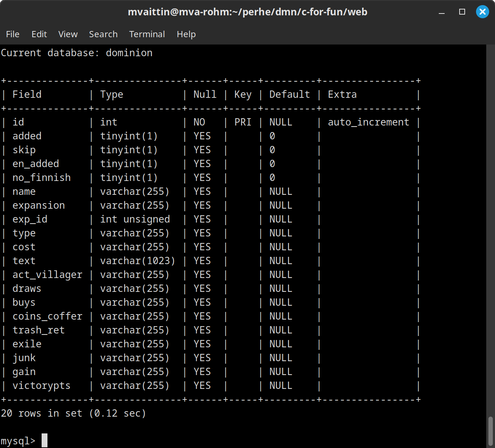Click the varchar(1023) type of text field
This screenshot has height=448, width=495.
pos(138,261)
